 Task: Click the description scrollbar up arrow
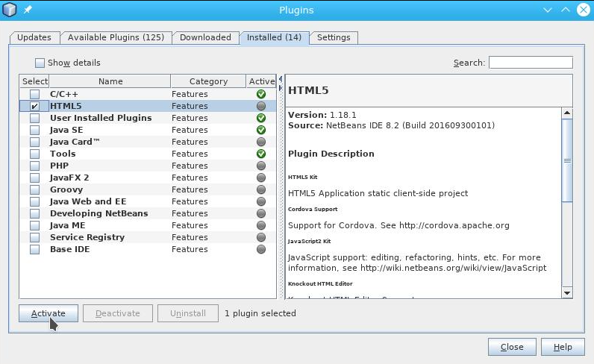pos(567,113)
